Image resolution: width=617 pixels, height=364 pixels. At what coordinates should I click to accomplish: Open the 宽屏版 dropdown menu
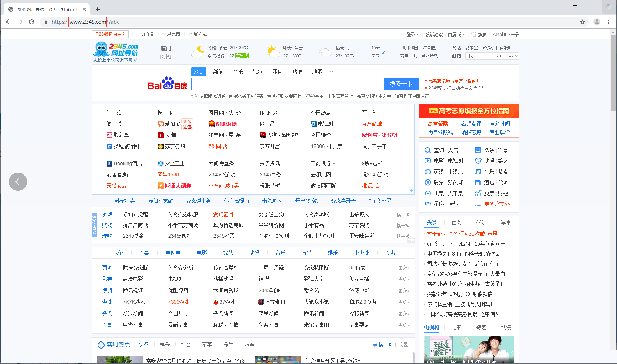point(456,34)
